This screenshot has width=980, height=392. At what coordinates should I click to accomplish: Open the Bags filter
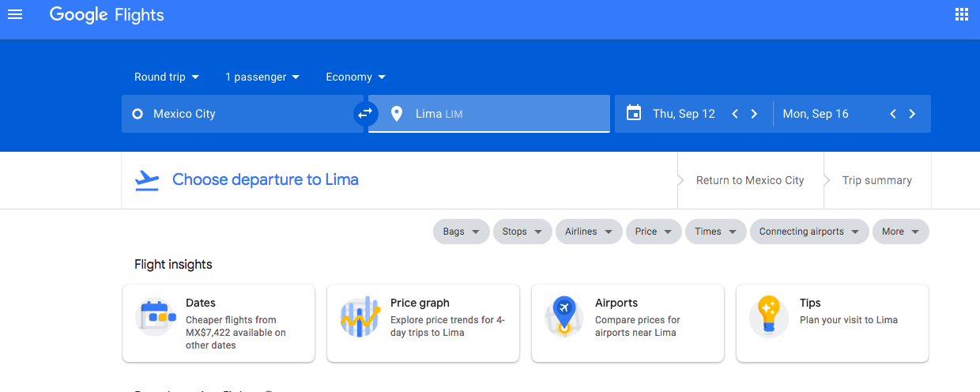pyautogui.click(x=462, y=232)
